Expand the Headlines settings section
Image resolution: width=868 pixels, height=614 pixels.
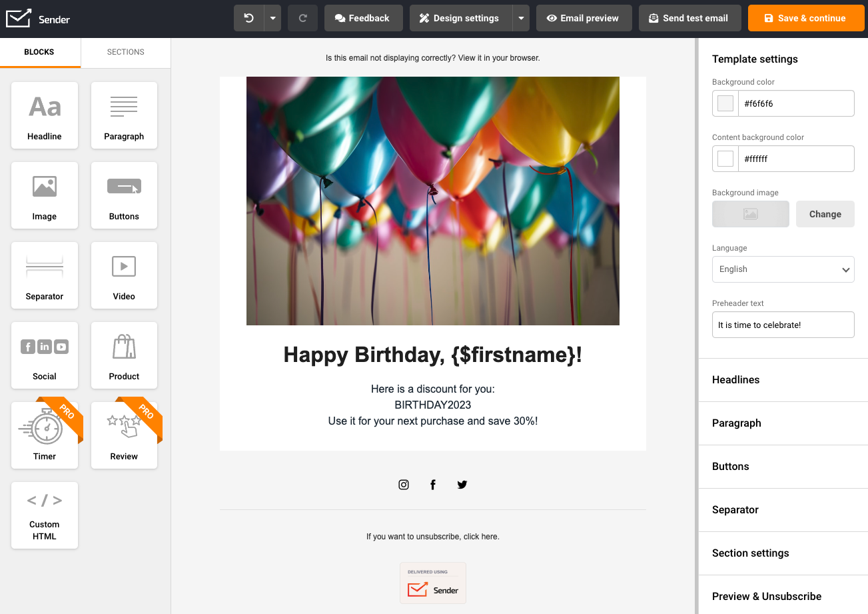click(783, 380)
